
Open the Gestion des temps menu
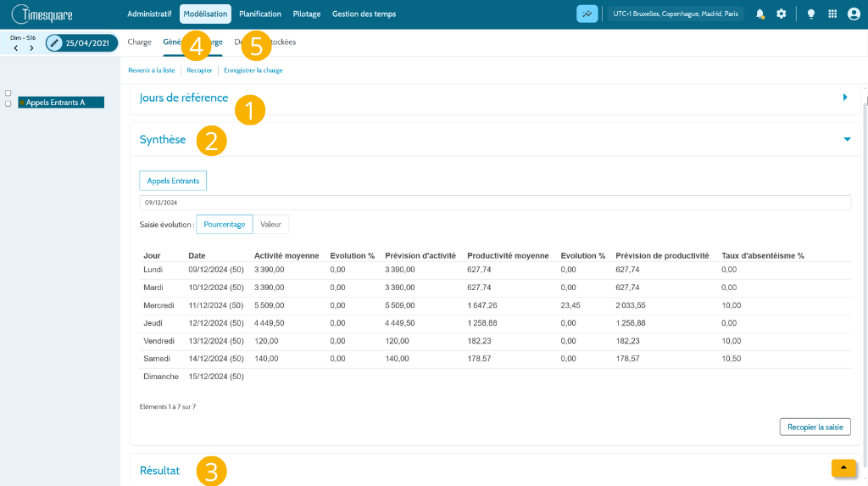[364, 14]
